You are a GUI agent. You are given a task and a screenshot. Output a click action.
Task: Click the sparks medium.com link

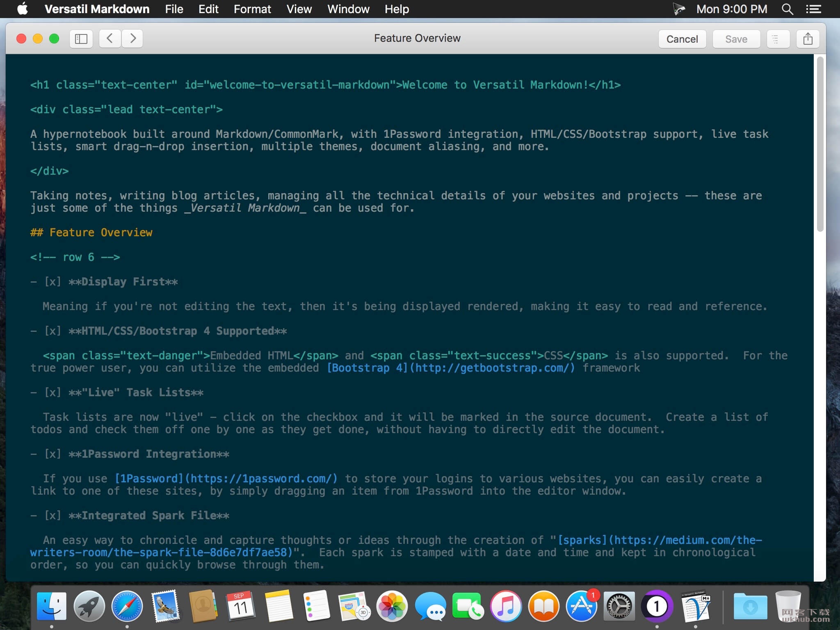click(x=396, y=546)
